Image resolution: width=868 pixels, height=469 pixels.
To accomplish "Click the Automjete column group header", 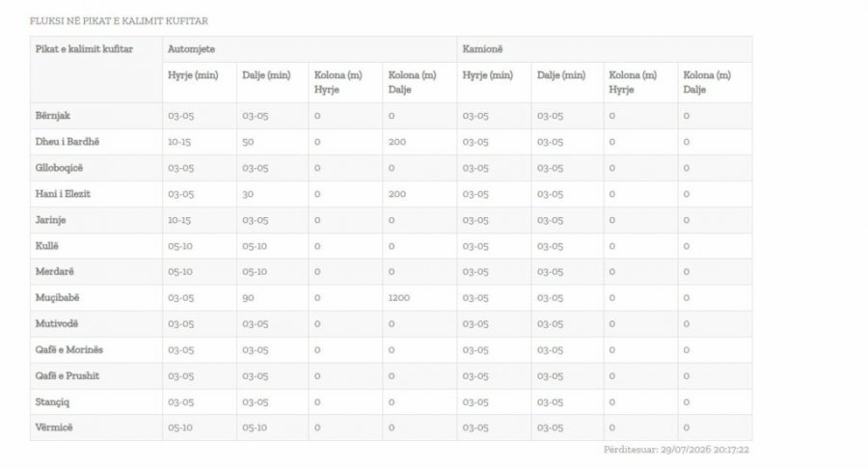I will tap(191, 49).
